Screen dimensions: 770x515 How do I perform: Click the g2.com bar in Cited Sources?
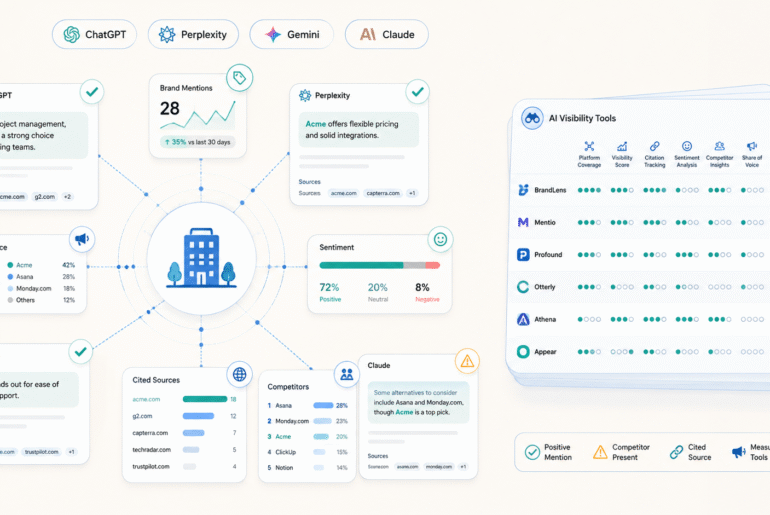coord(198,416)
